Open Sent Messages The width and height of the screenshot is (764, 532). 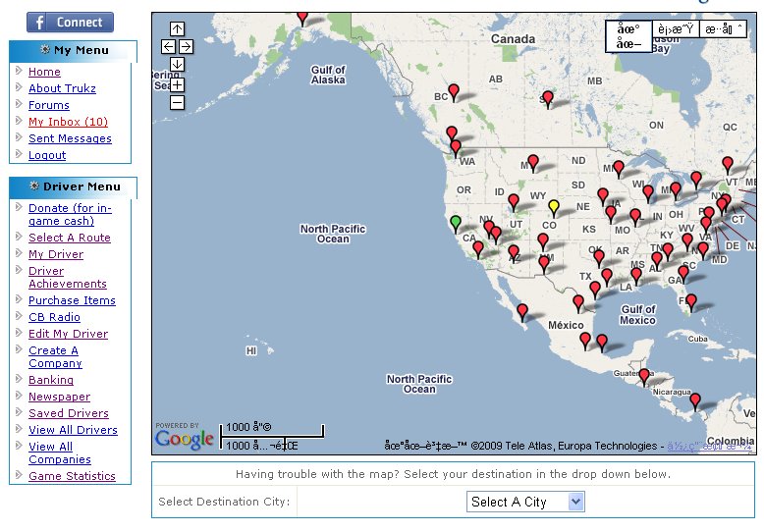70,138
